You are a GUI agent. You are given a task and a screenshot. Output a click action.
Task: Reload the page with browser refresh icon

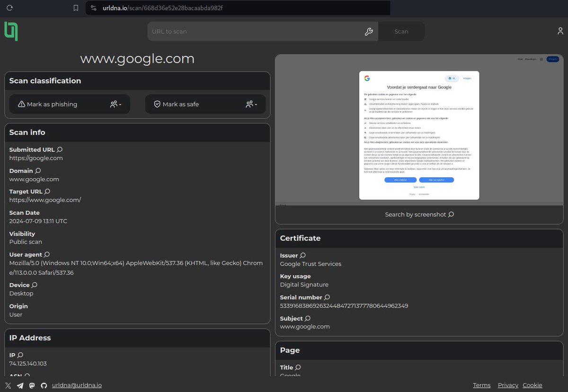coord(9,8)
